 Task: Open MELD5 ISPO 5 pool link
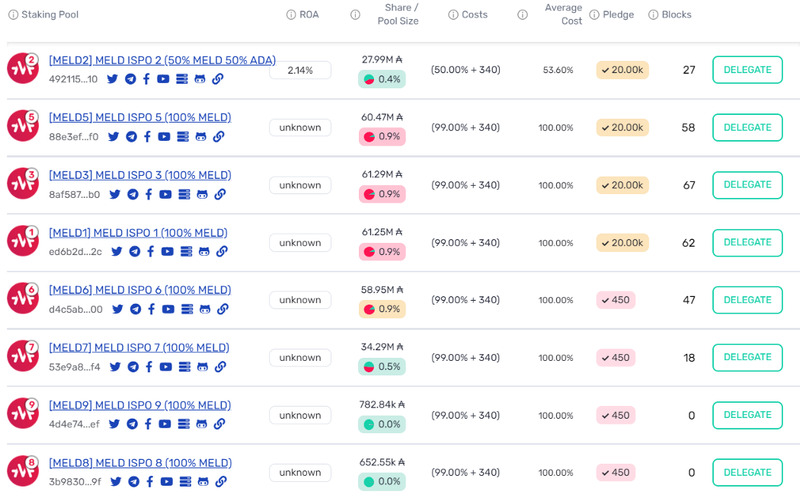pos(140,117)
